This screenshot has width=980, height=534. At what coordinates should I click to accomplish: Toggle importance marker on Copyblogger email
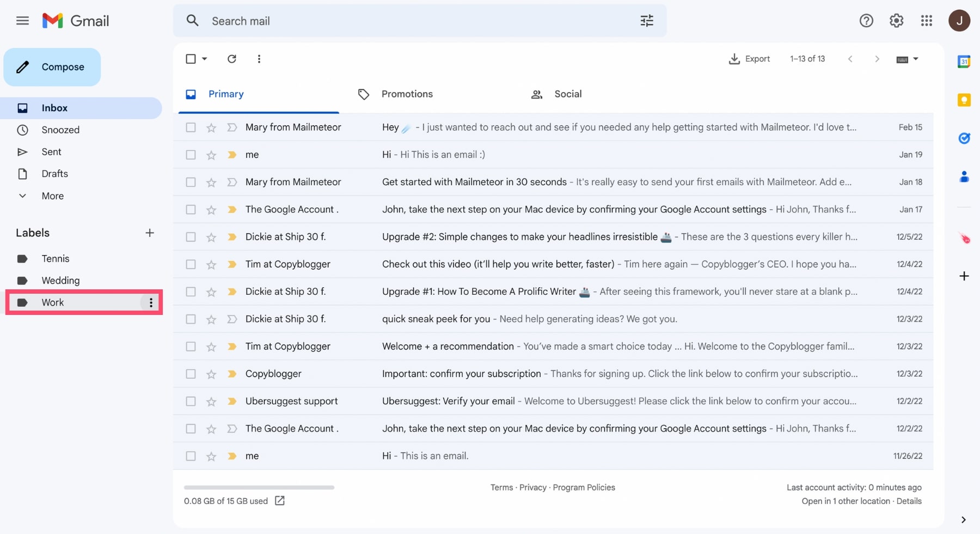232,374
